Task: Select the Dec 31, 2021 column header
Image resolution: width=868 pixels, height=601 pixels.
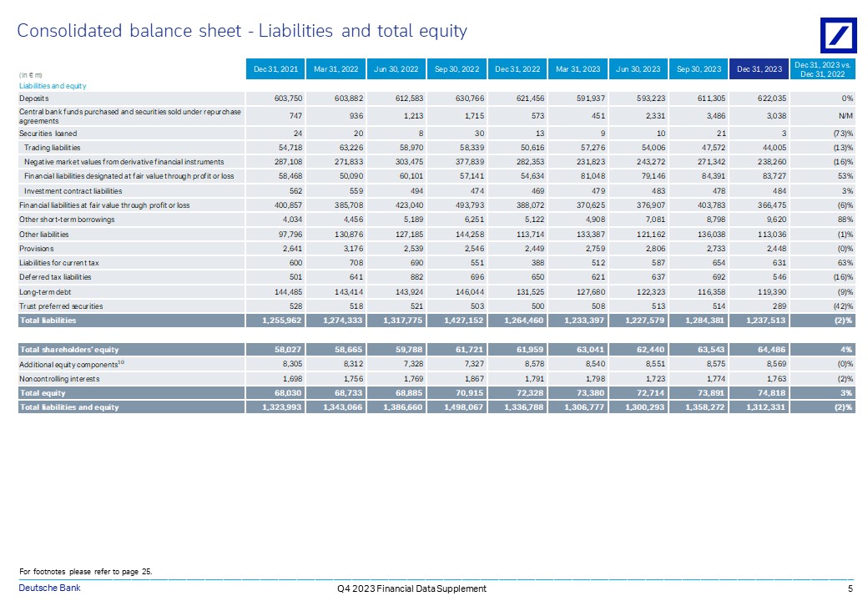Action: (275, 69)
